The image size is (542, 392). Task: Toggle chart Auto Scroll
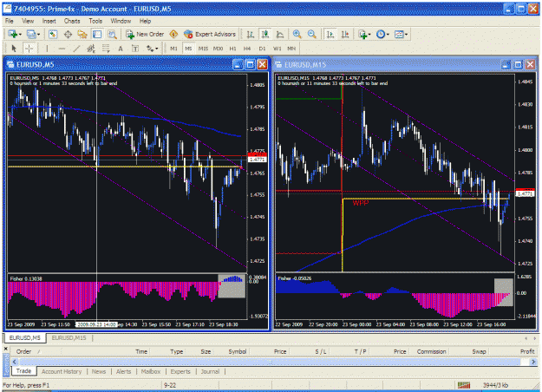[330, 34]
